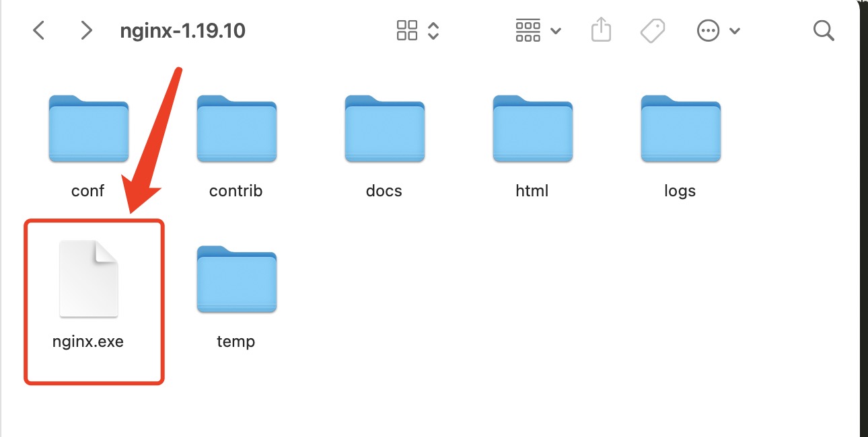868x437 pixels.
Task: Click the nginx-1.19.10 window title
Action: point(182,30)
